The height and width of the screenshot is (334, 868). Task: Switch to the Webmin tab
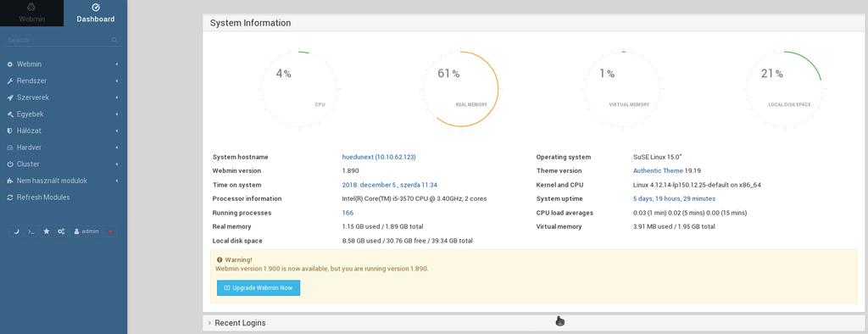31,14
